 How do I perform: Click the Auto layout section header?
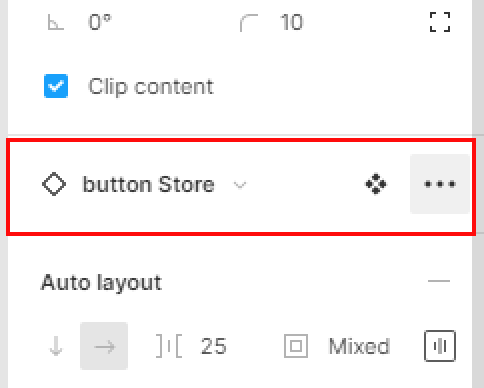click(x=101, y=283)
